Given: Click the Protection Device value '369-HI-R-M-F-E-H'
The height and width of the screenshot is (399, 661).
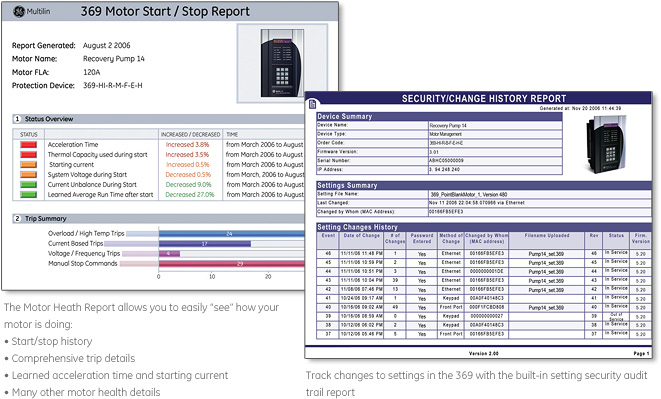Looking at the screenshot, I should 113,86.
